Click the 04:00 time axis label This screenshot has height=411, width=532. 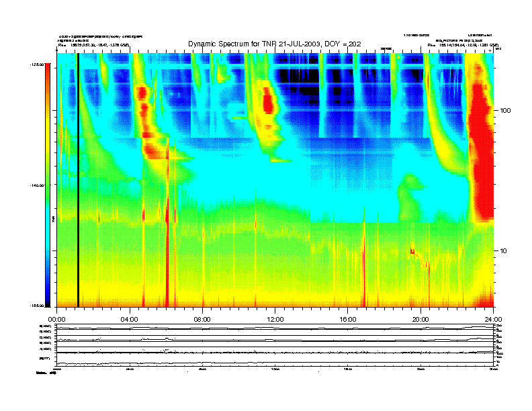[130, 320]
